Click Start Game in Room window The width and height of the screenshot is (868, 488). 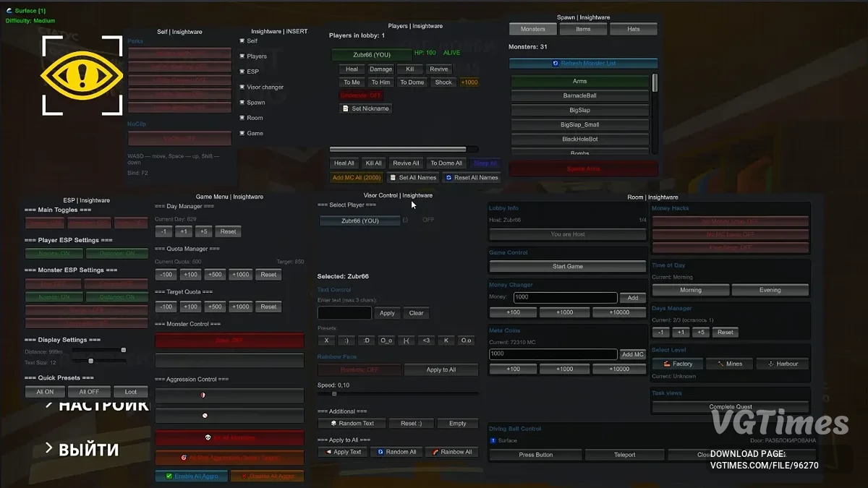[568, 266]
